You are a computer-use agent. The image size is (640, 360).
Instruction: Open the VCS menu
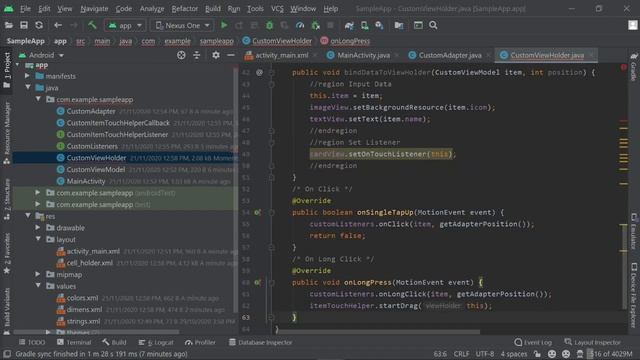click(277, 9)
